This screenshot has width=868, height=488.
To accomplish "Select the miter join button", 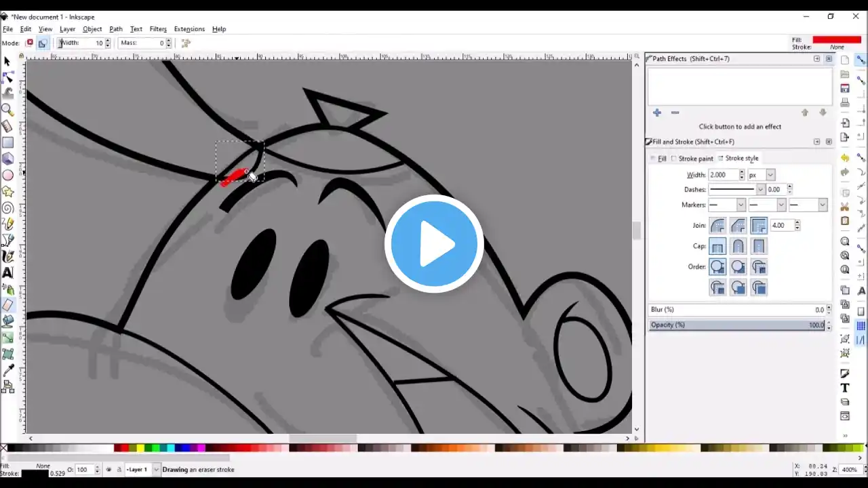I will pyautogui.click(x=759, y=225).
